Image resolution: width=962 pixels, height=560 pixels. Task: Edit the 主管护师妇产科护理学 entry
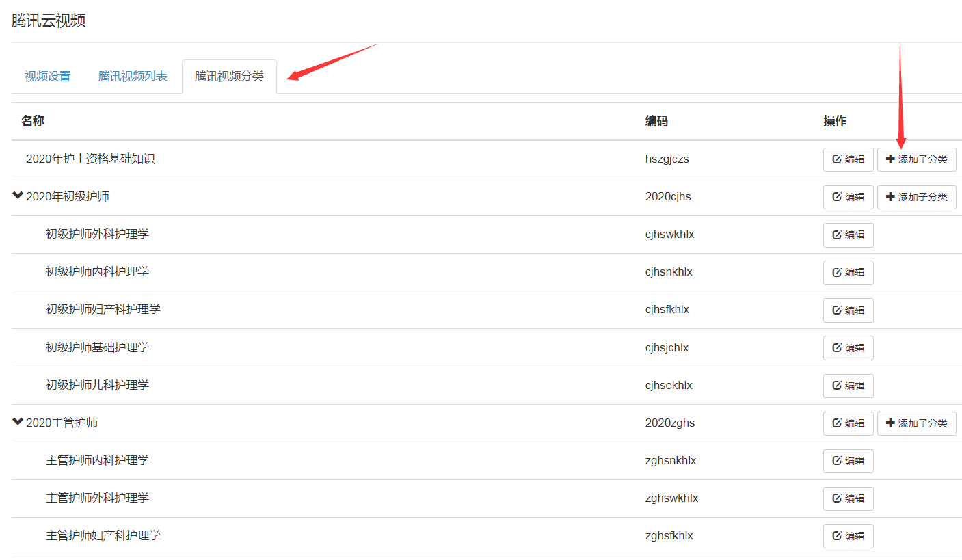[x=848, y=536]
